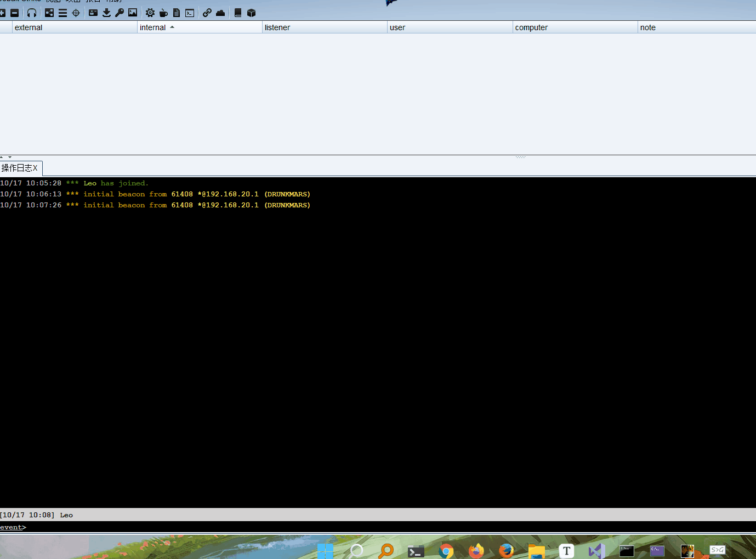The width and height of the screenshot is (756, 559).
Task: Sort sessions by listener column
Action: tap(325, 27)
